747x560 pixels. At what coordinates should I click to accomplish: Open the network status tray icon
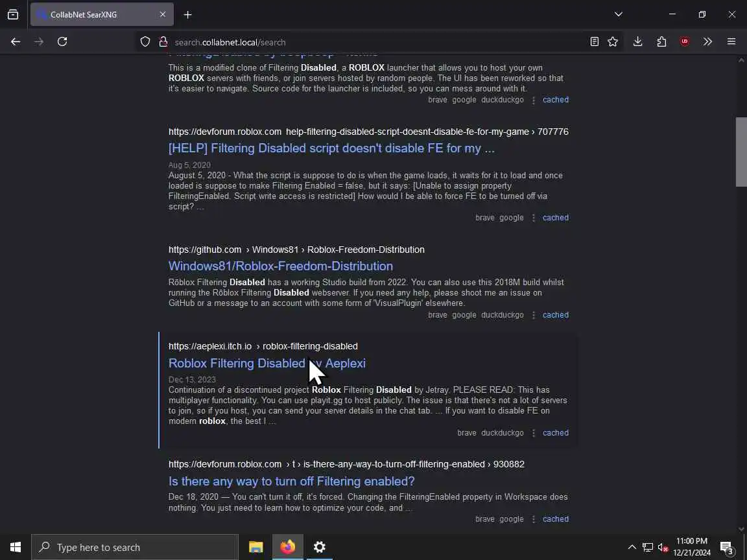(647, 547)
